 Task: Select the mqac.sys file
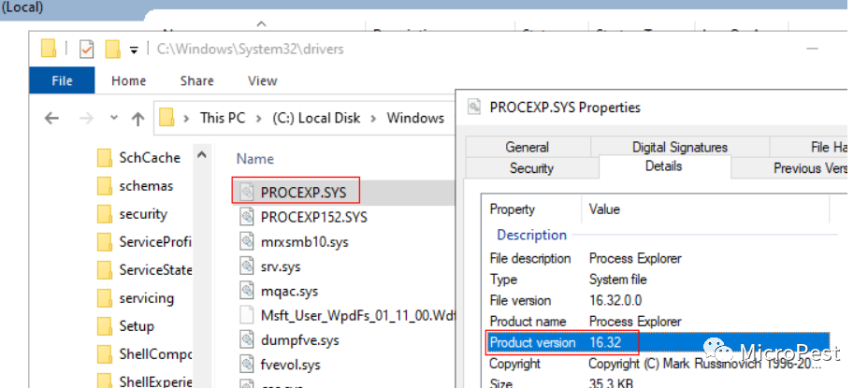click(x=289, y=291)
